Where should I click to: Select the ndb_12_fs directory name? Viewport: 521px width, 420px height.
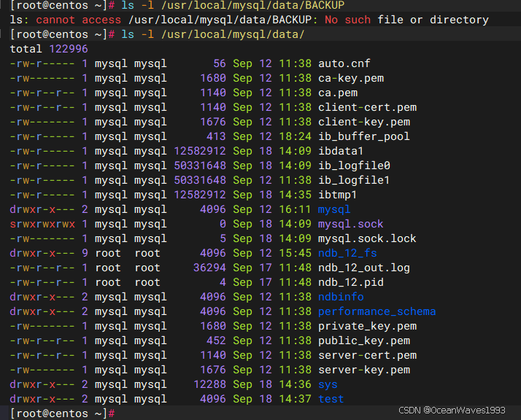[347, 253]
